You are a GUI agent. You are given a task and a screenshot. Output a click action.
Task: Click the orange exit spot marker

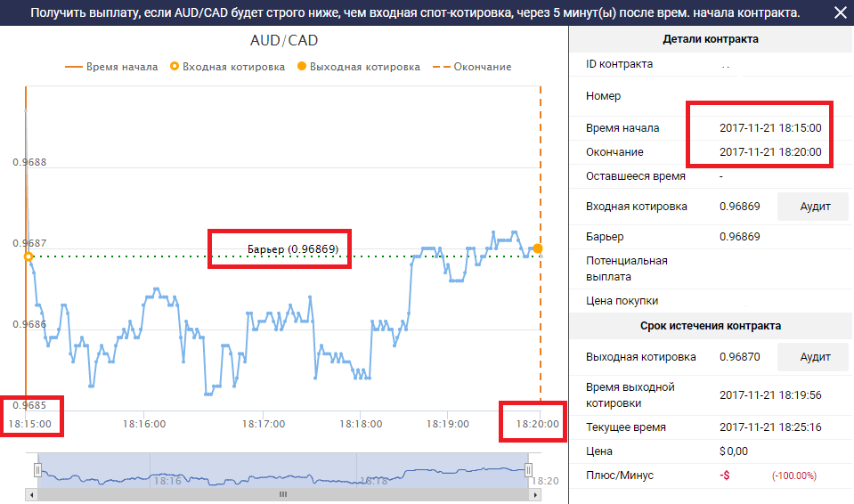(538, 248)
